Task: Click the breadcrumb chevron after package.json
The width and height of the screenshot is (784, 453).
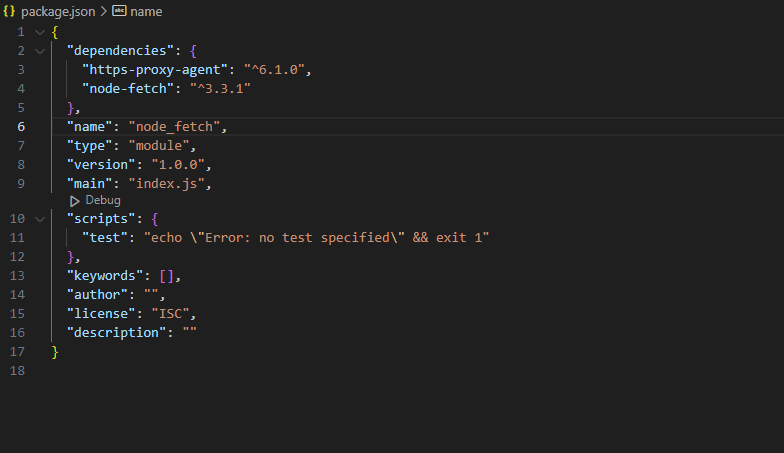Action: tap(104, 11)
